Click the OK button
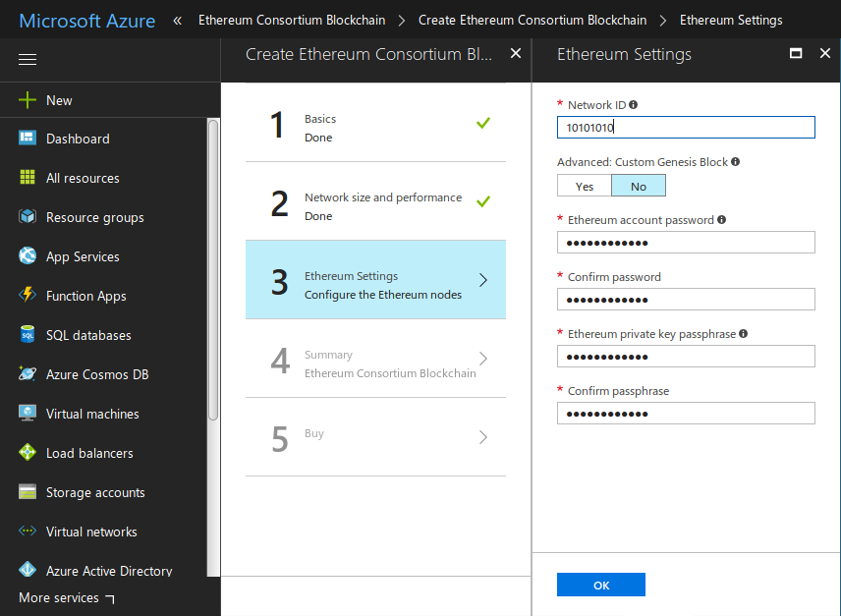The height and width of the screenshot is (616, 841). click(x=601, y=585)
